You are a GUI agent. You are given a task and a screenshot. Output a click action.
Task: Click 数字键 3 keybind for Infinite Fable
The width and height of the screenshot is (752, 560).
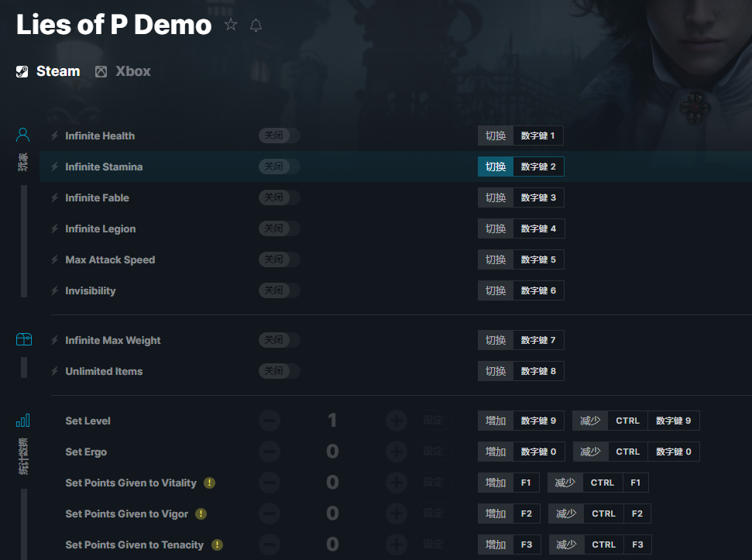[538, 198]
